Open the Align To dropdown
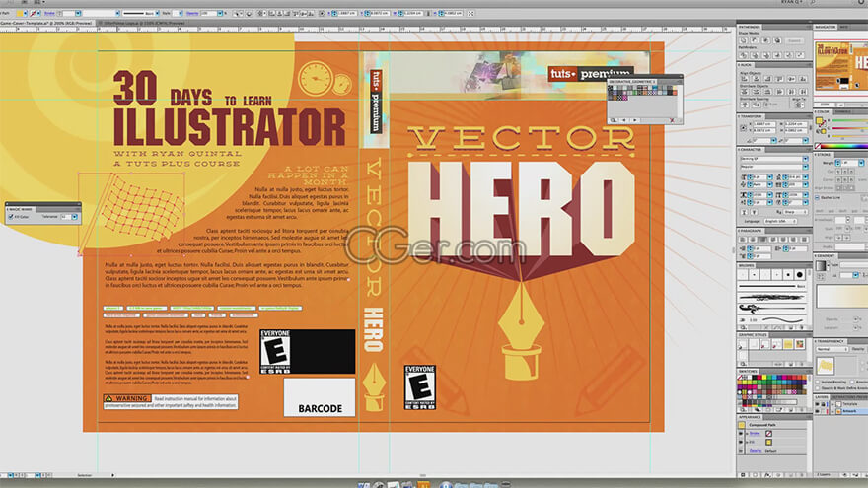 click(799, 105)
